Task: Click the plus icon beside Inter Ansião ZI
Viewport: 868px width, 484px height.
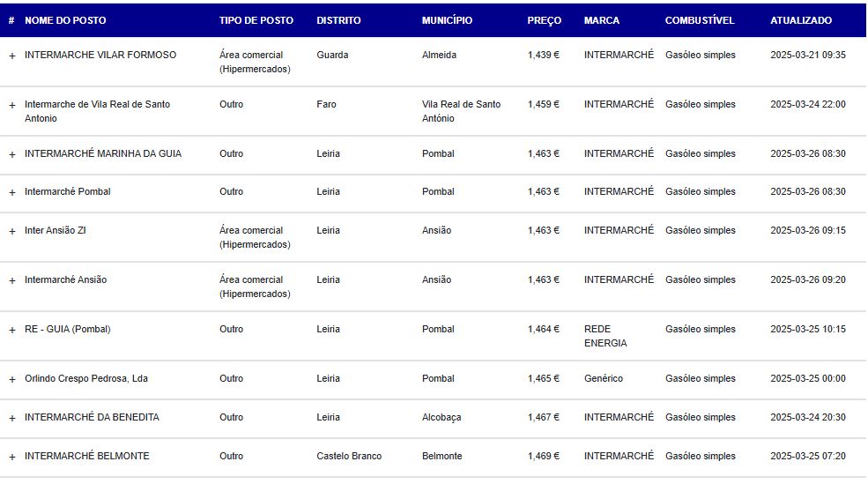Action: click(x=12, y=231)
